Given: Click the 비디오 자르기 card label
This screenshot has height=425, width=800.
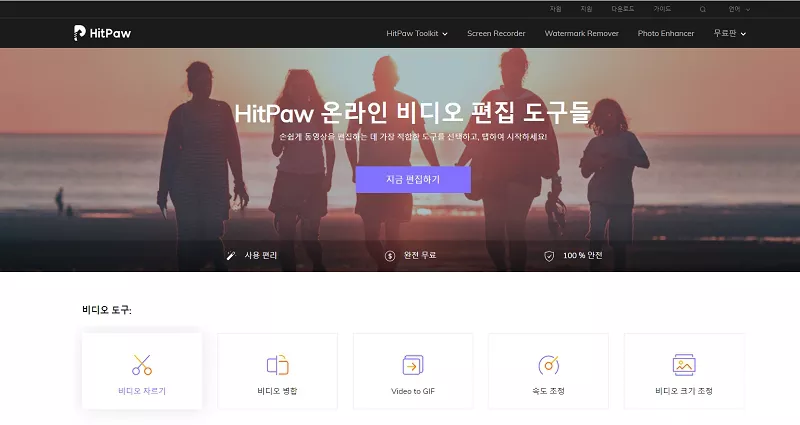Looking at the screenshot, I should 142,390.
